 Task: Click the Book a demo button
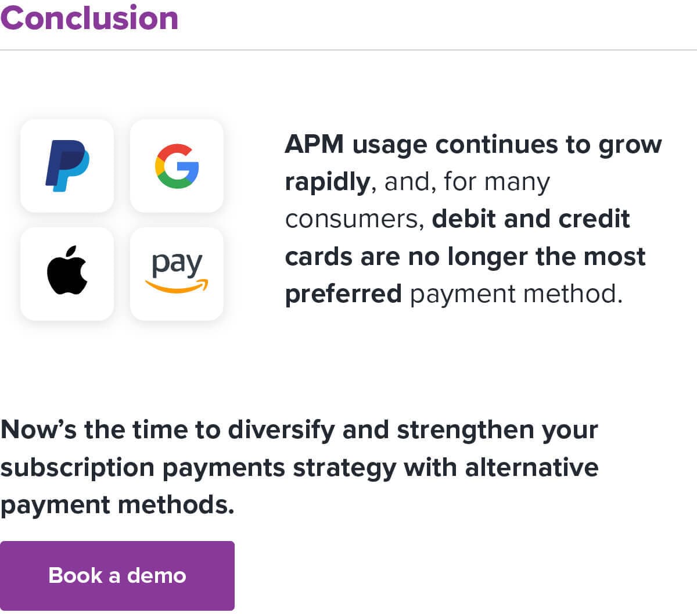coord(117,575)
